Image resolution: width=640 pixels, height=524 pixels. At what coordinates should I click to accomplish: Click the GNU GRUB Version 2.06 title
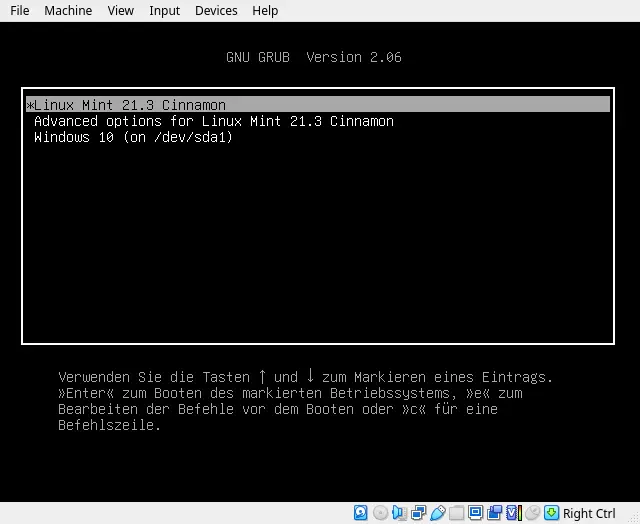click(314, 57)
